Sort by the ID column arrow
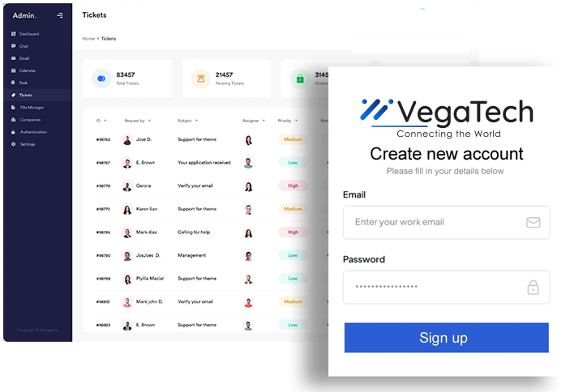 click(x=105, y=121)
